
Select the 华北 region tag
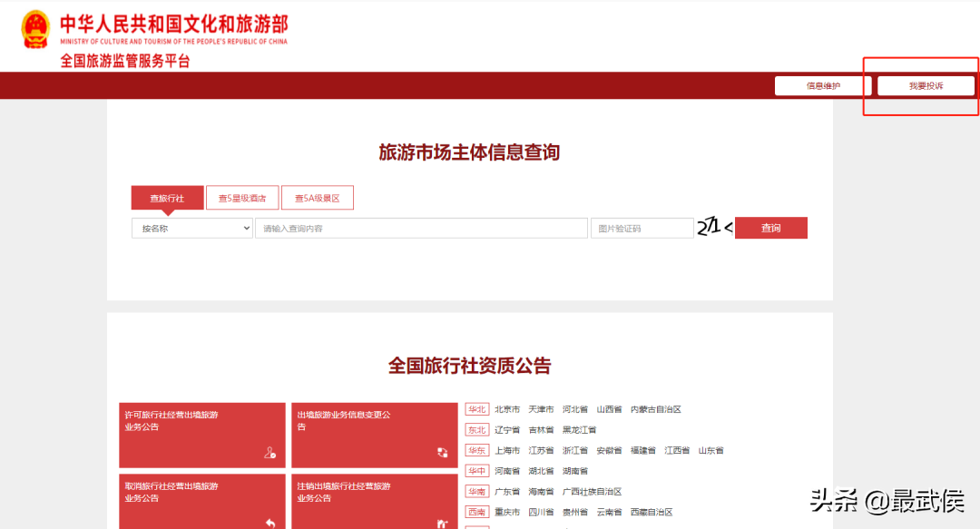point(477,409)
